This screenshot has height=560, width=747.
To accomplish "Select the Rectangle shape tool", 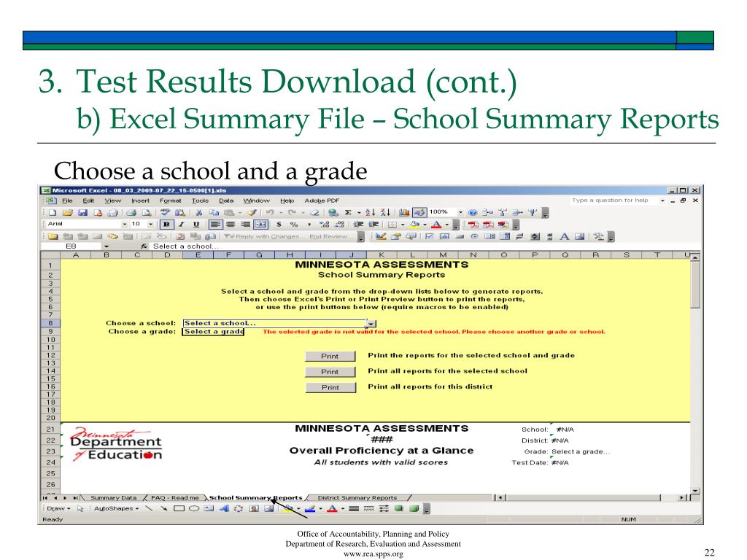I will 179,508.
